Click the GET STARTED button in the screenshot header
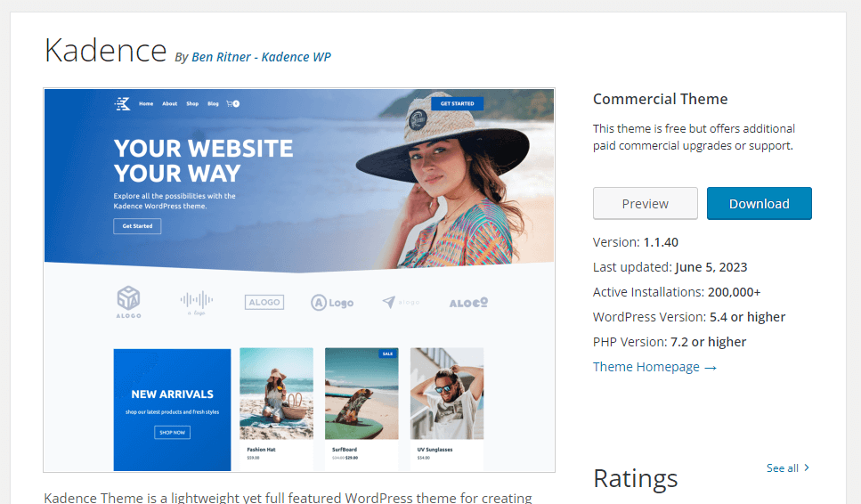Image resolution: width=861 pixels, height=504 pixels. click(457, 103)
